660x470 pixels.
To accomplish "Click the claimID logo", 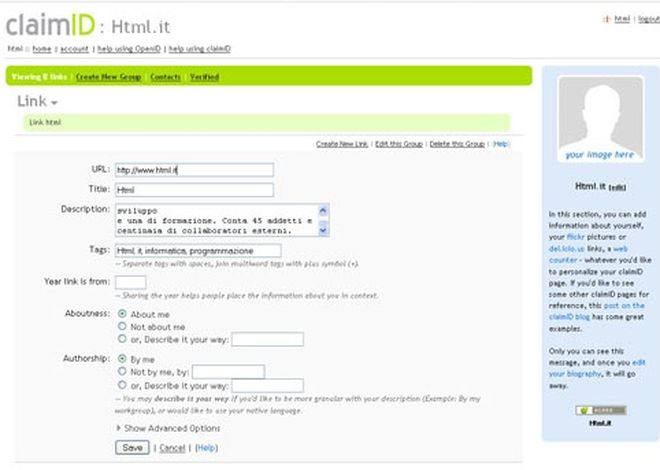I will [51, 25].
